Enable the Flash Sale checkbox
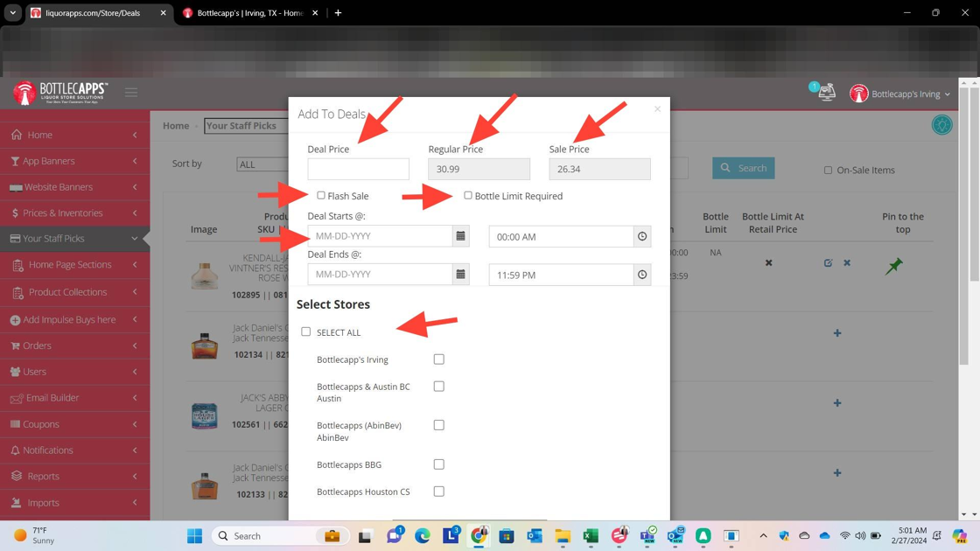Viewport: 980px width, 551px height. [320, 196]
